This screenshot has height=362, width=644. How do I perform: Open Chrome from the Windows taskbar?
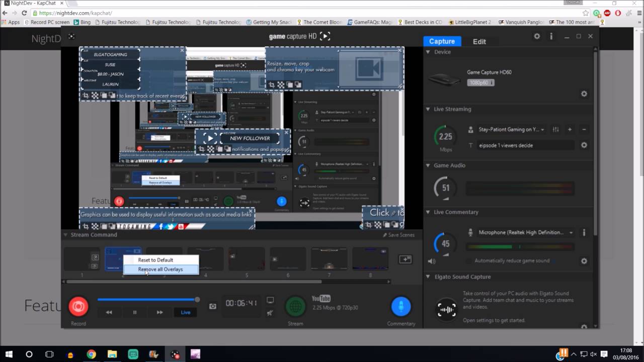tap(91, 354)
